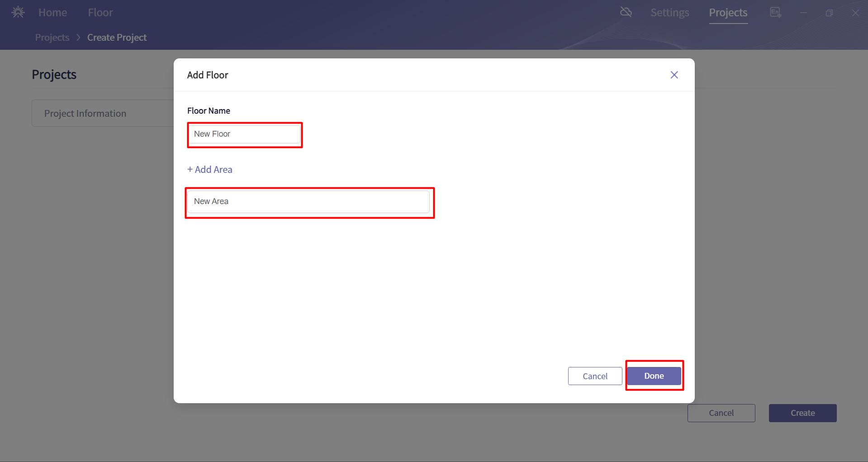Viewport: 868px width, 462px height.
Task: Switch to the Projects tab
Action: pyautogui.click(x=728, y=13)
